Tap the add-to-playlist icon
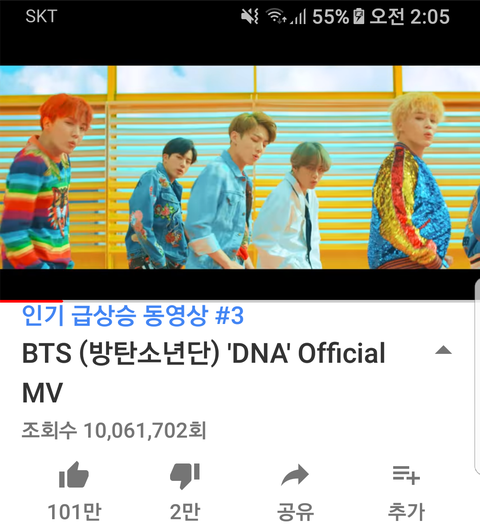480x529 pixels. click(x=406, y=475)
